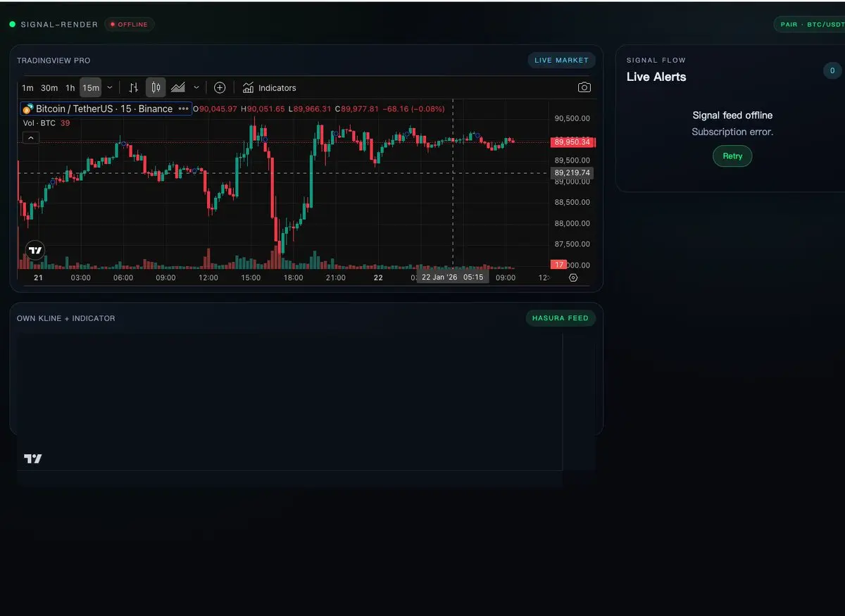The height and width of the screenshot is (616, 845).
Task: Click the alerts counter badge showing 0
Action: click(x=832, y=70)
